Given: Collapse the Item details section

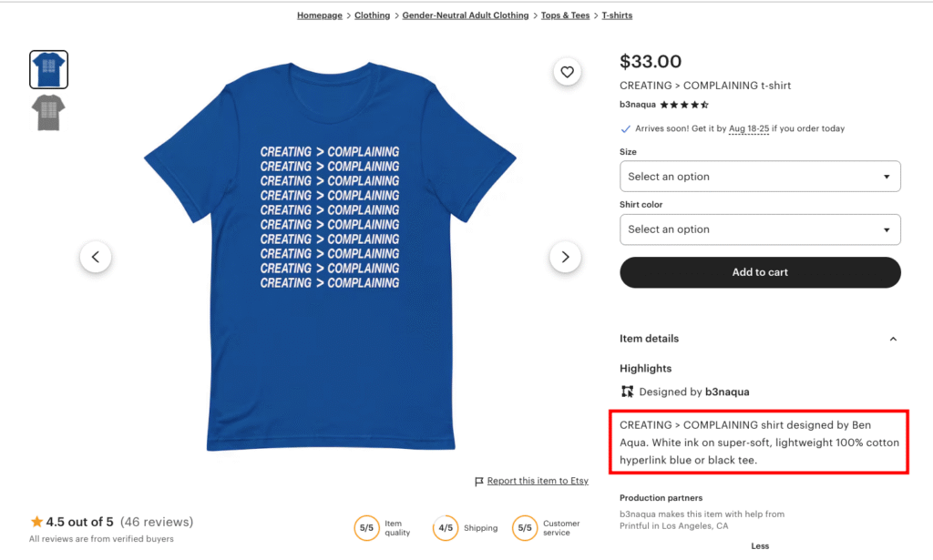Looking at the screenshot, I should click(893, 338).
